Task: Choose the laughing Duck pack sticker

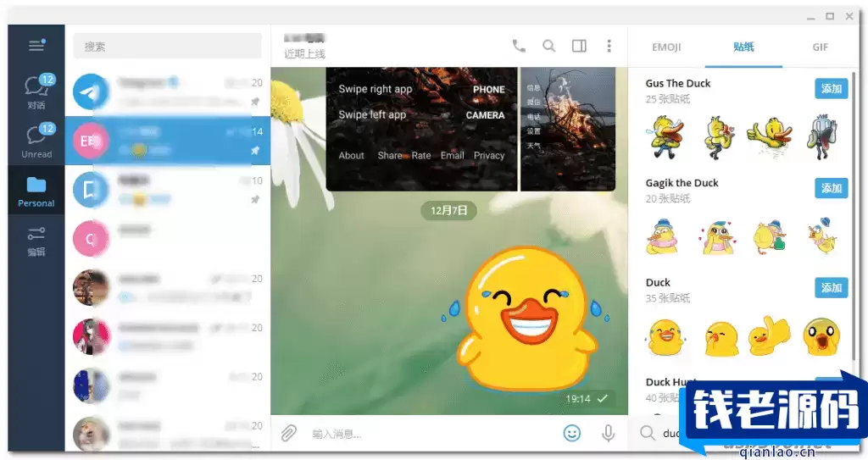Action: 665,337
